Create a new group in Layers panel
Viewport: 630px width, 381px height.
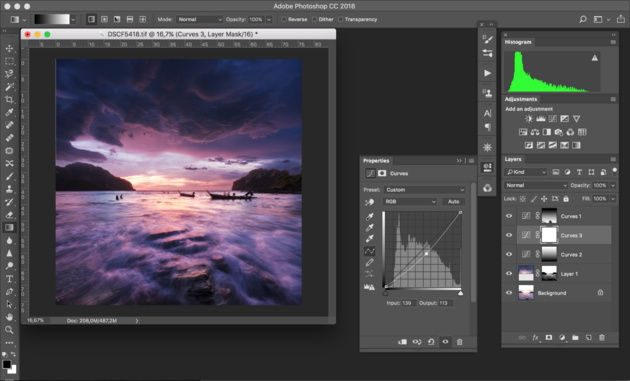575,338
